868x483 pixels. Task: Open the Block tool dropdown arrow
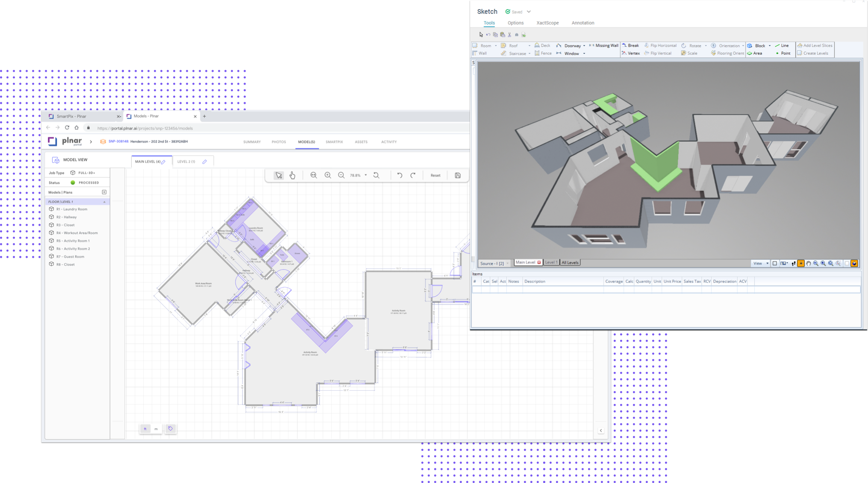[770, 46]
